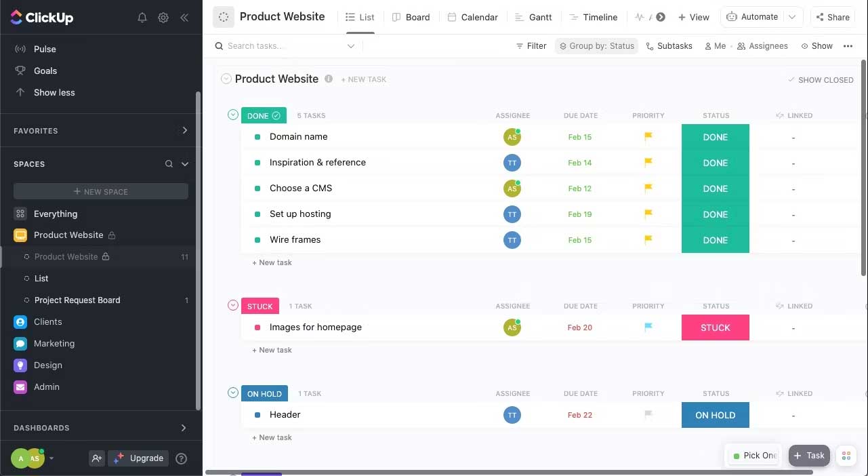This screenshot has height=476, width=868.
Task: Click the search icon beside SPACES
Action: coord(168,163)
